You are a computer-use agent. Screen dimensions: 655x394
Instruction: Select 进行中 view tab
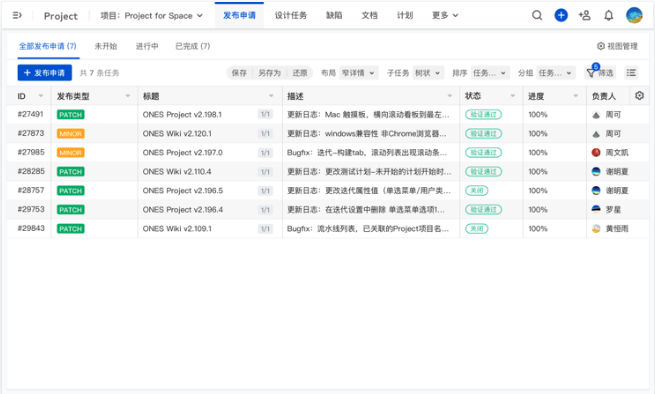click(147, 46)
